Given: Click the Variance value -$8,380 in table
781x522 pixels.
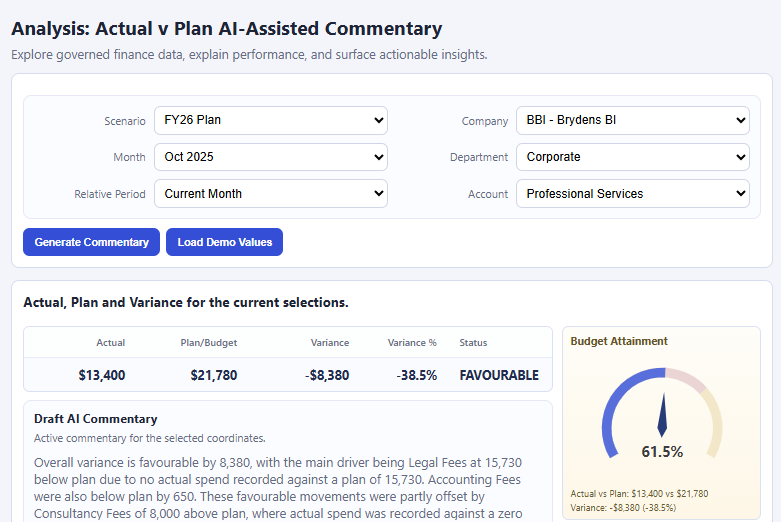Looking at the screenshot, I should point(327,375).
